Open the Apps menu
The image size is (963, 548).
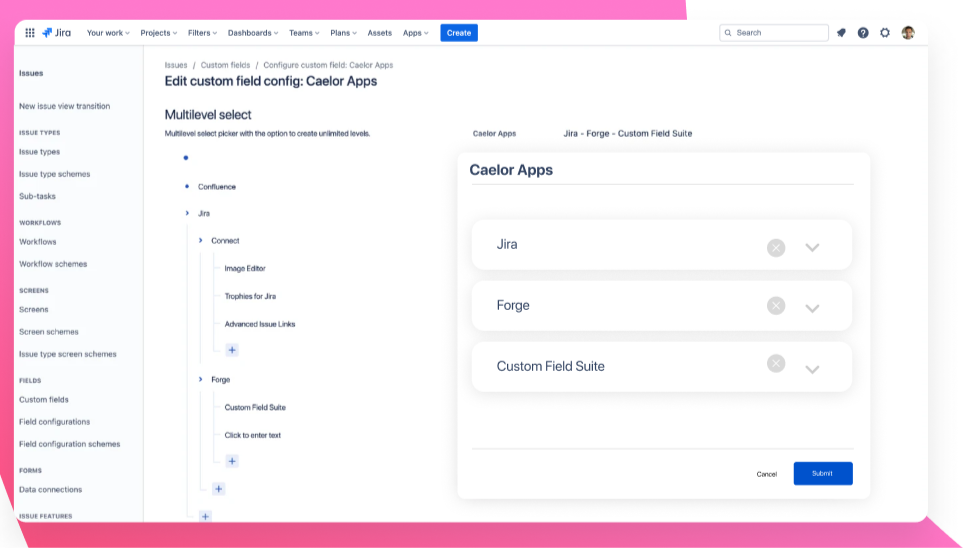point(415,33)
